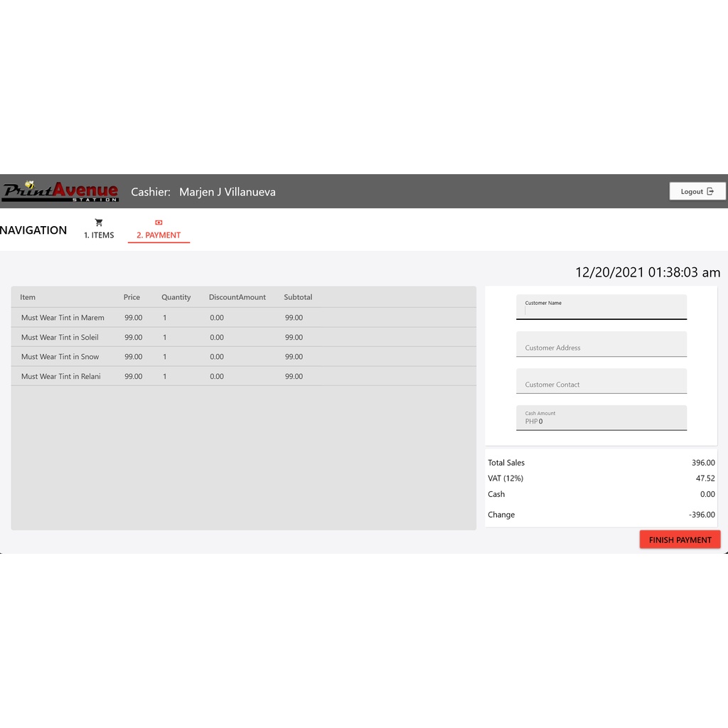This screenshot has height=728, width=728.
Task: Click the red payment cash icon
Action: pos(159,223)
